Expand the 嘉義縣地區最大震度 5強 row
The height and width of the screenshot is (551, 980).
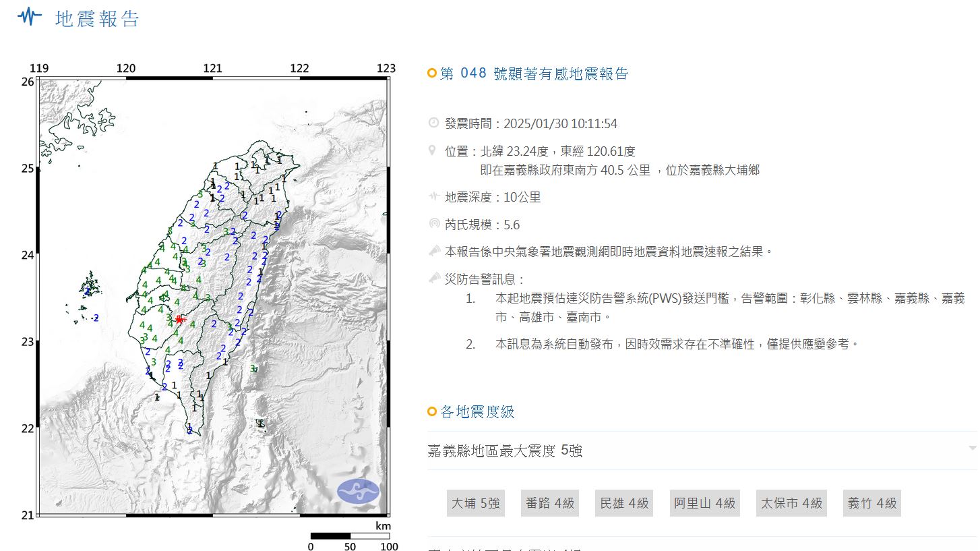click(505, 451)
